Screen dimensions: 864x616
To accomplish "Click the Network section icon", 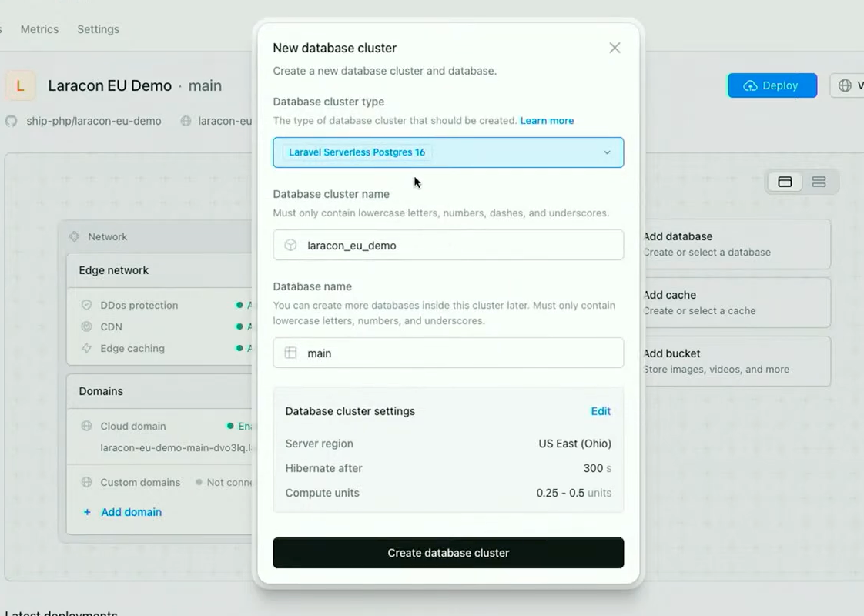I will [74, 236].
